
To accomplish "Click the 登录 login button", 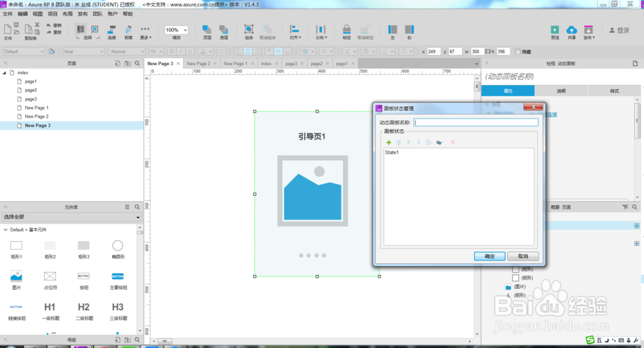I will pyautogui.click(x=620, y=30).
